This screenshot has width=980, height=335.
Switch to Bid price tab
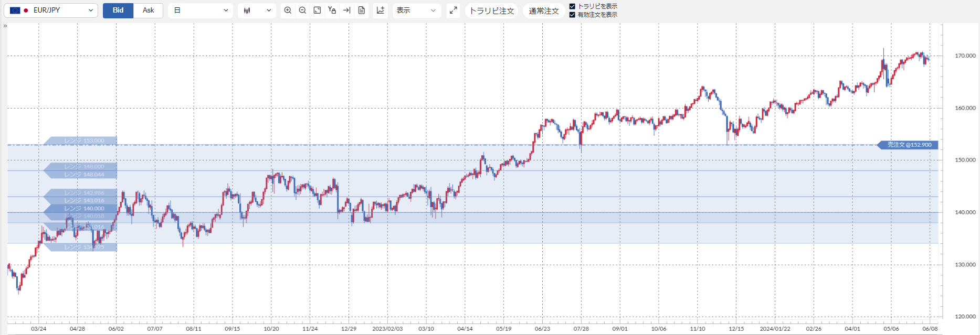point(118,10)
